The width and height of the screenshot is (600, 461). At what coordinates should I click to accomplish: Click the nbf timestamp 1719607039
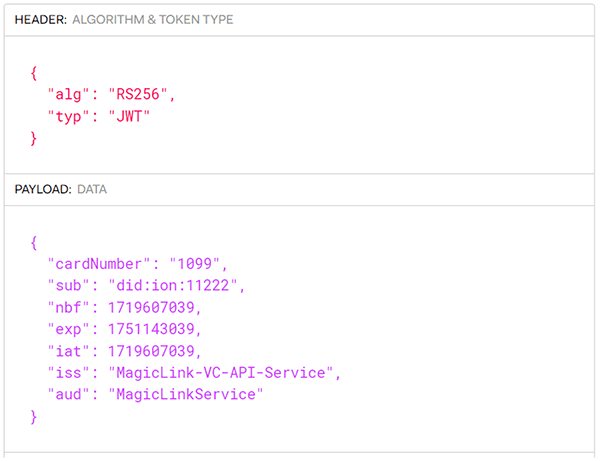[x=156, y=308]
